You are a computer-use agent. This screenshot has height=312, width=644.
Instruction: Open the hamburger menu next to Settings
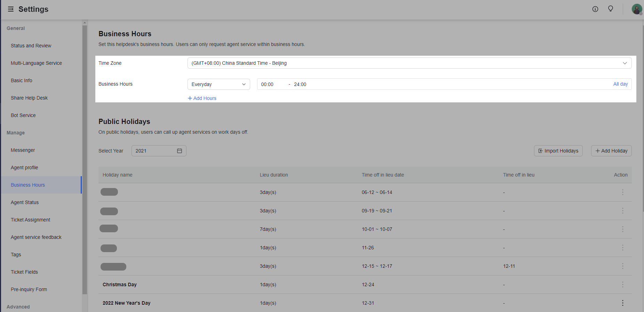[x=11, y=9]
